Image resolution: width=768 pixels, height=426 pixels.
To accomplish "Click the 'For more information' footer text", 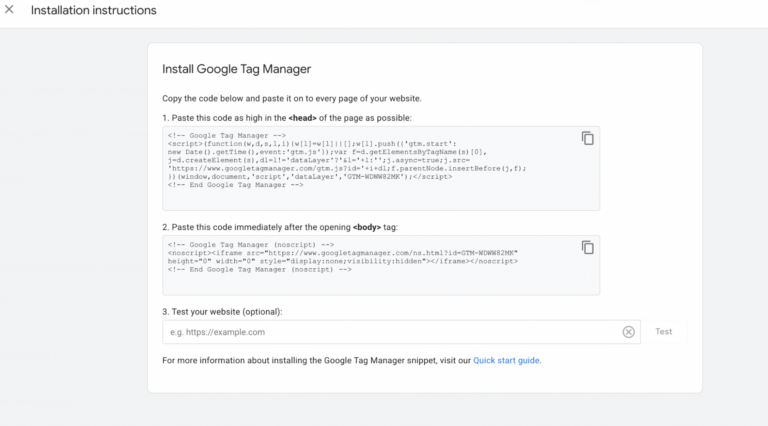I will click(316, 360).
